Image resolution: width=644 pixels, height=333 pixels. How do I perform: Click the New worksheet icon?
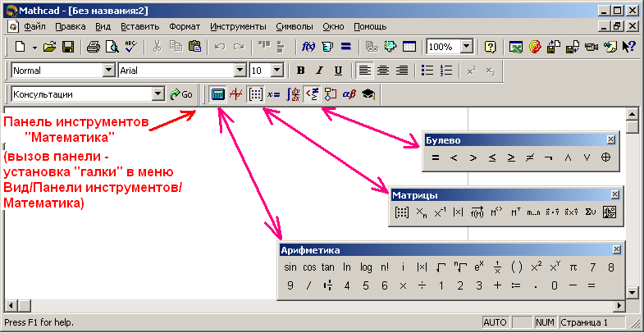pos(21,47)
